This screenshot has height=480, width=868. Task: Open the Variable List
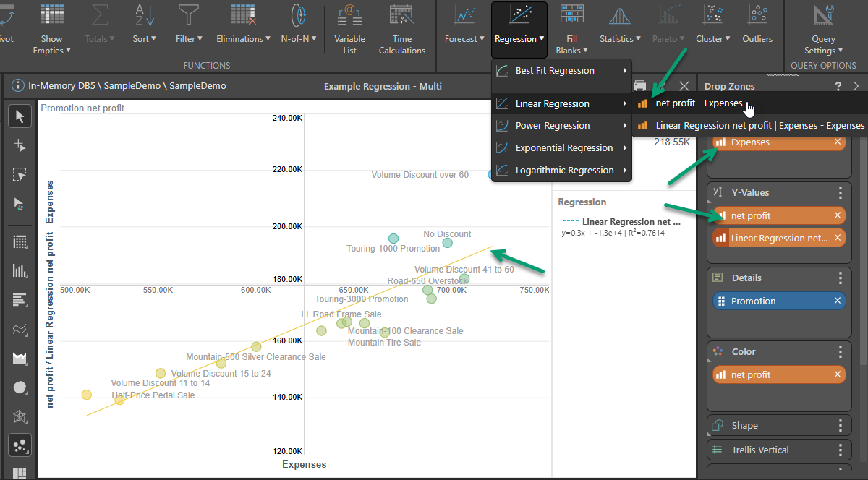pos(349,30)
